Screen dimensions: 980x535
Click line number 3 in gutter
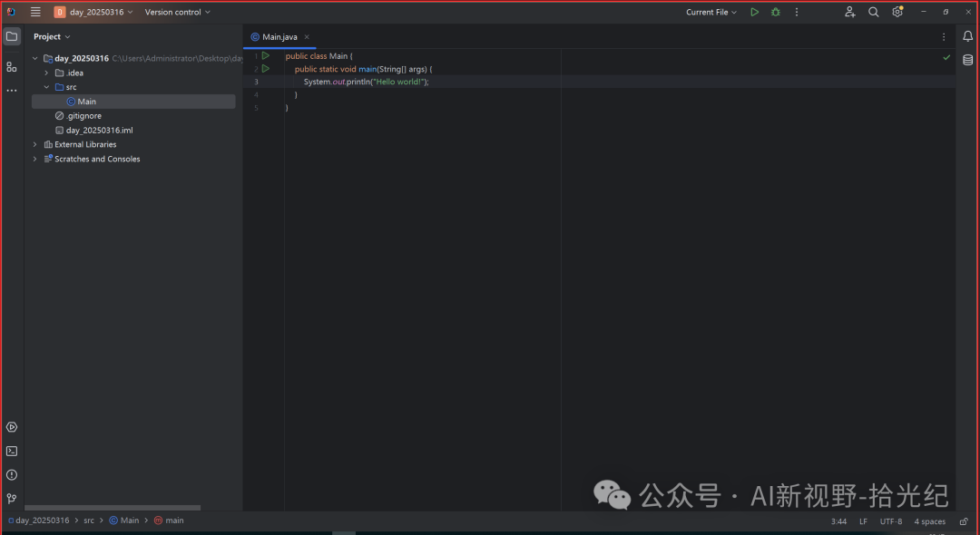tap(256, 82)
